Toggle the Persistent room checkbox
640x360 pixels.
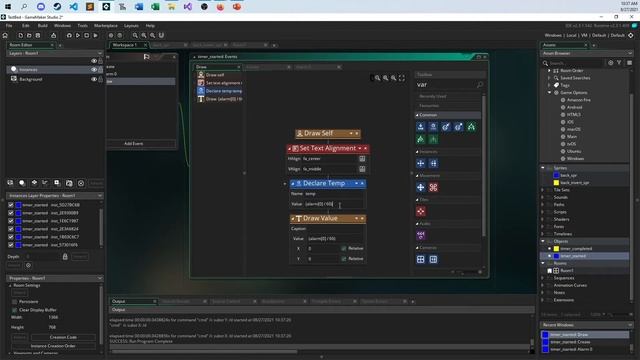point(15,302)
